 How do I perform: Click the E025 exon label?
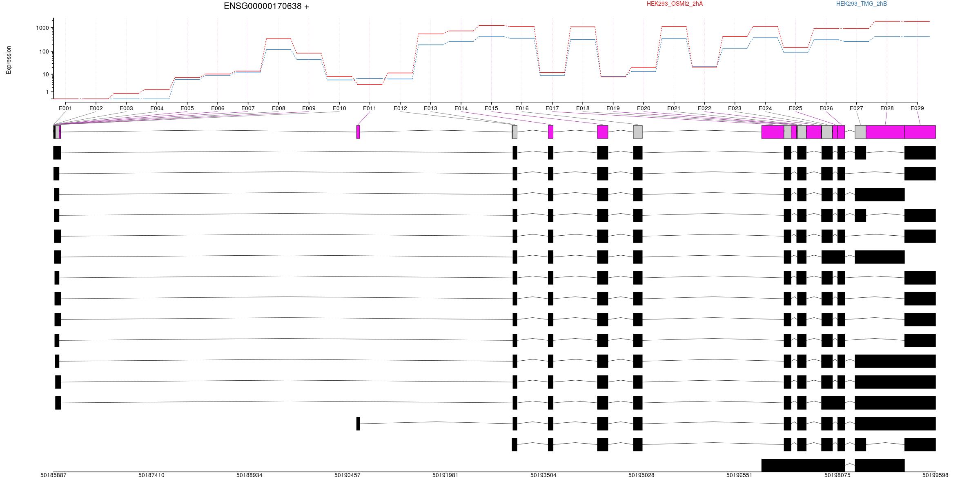[795, 108]
